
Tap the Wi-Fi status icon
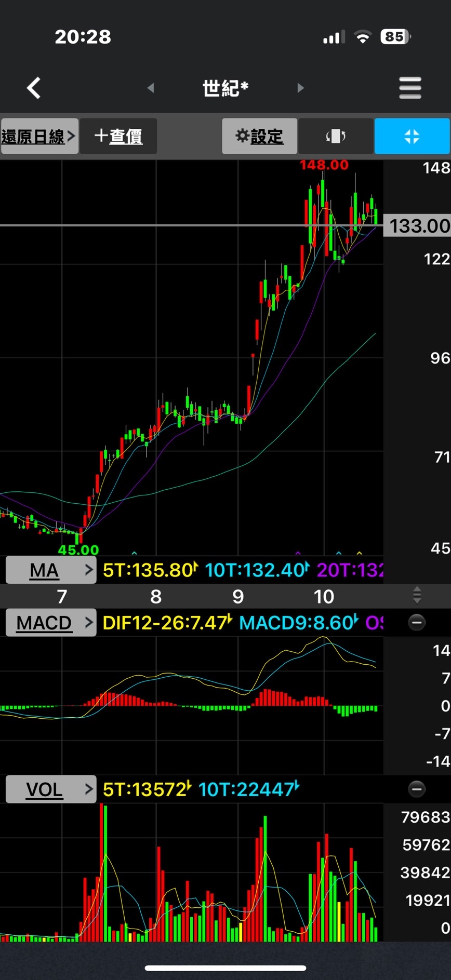coord(363,36)
